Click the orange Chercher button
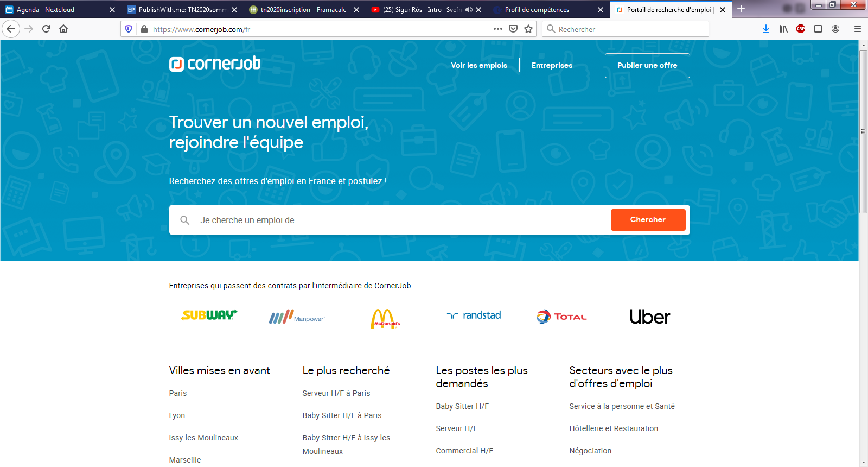Viewport: 868px width, 467px height. coord(648,220)
